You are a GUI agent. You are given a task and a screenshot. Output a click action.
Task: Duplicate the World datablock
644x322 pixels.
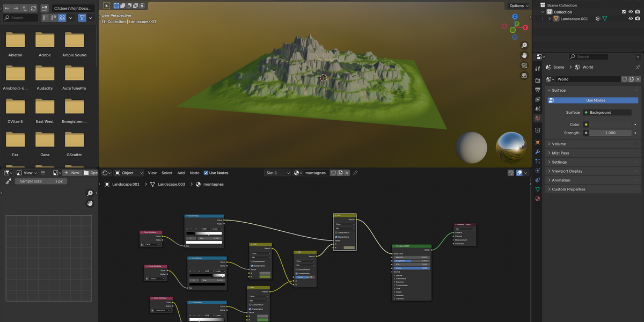click(631, 79)
